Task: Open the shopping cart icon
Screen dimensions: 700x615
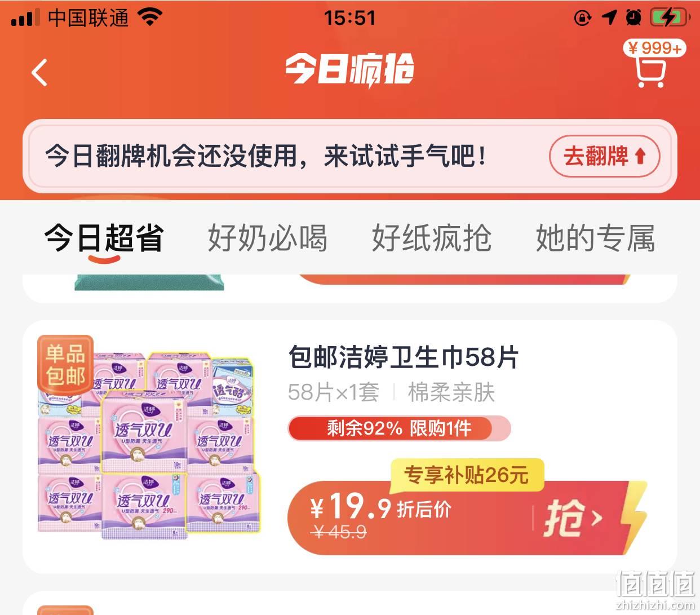Action: coord(650,72)
